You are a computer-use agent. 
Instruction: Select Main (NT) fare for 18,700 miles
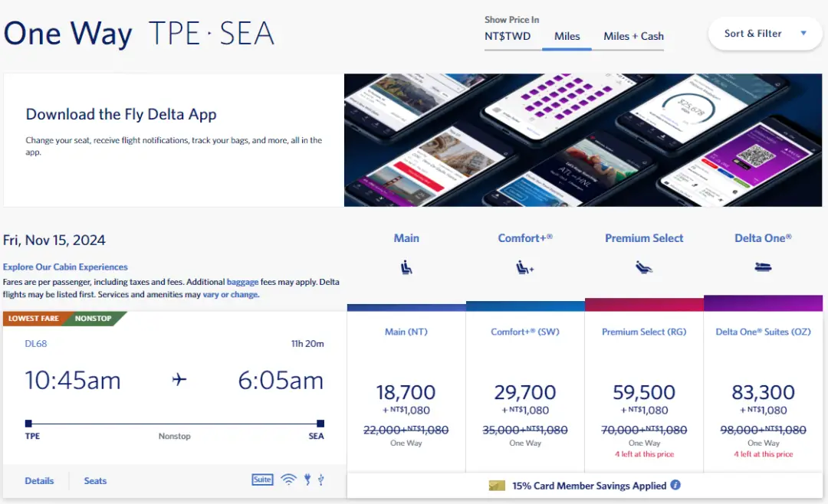coord(406,392)
